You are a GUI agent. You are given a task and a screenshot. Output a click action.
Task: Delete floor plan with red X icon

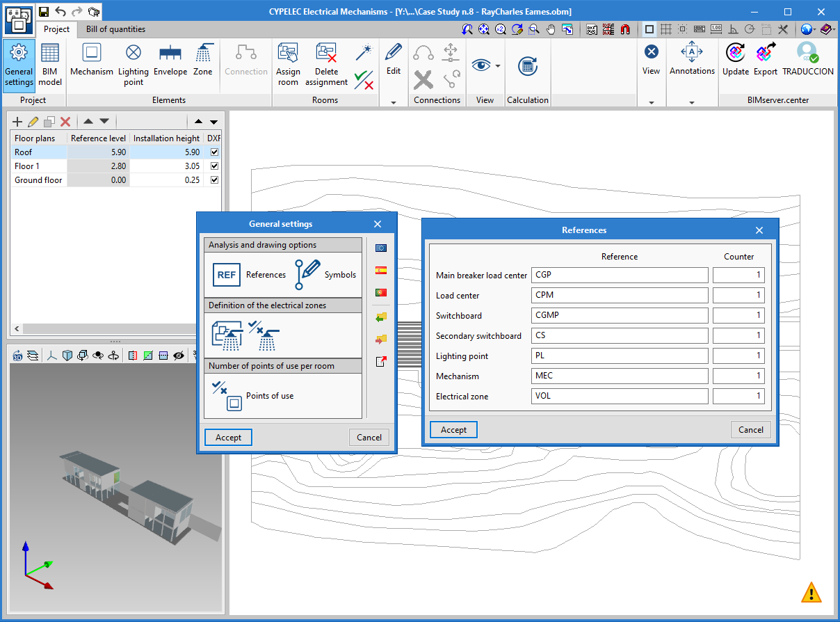pyautogui.click(x=65, y=122)
